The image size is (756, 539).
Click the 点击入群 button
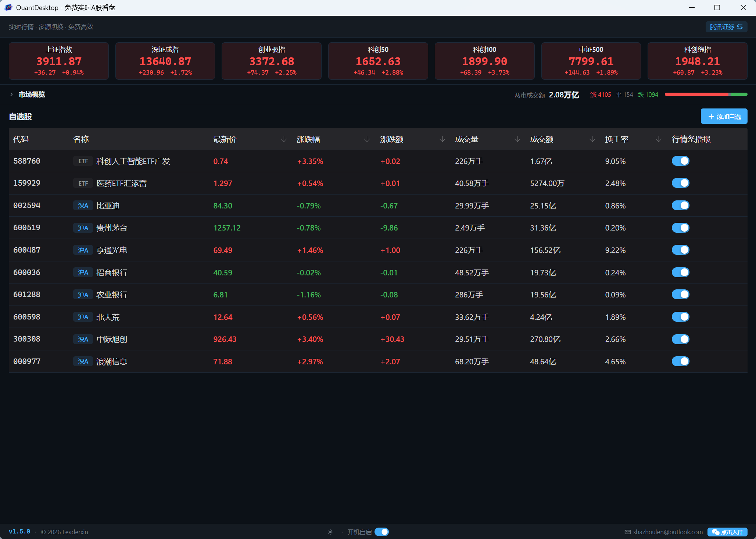(727, 532)
